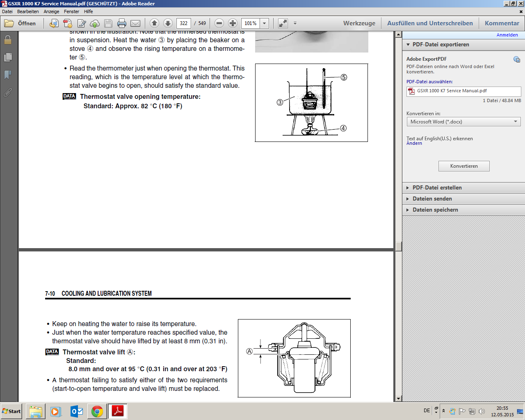Click the Konvertieren button
This screenshot has height=420, width=525.
point(464,166)
